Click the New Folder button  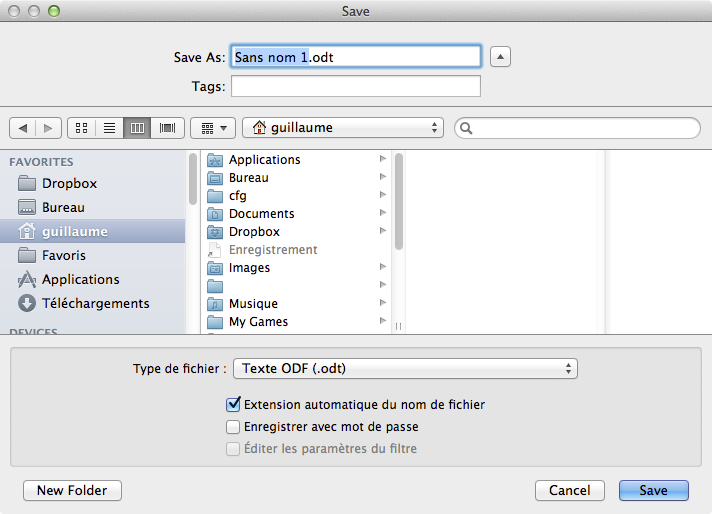pos(72,490)
